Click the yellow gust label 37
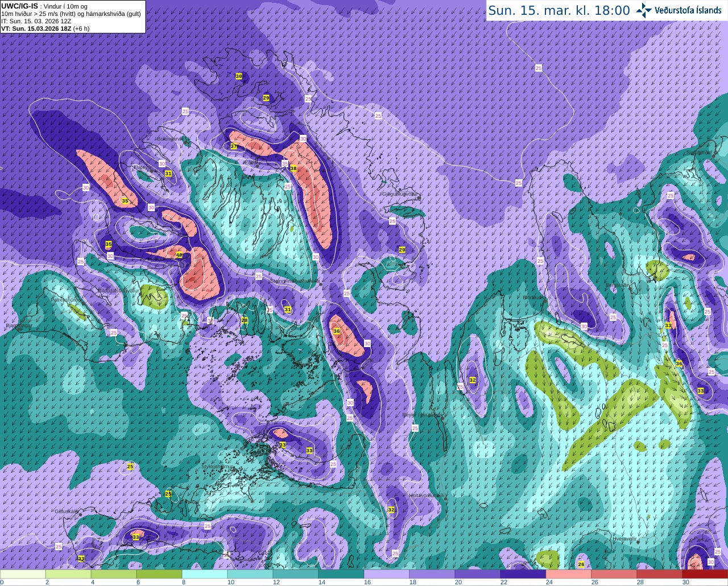The image size is (728, 586). tap(234, 146)
